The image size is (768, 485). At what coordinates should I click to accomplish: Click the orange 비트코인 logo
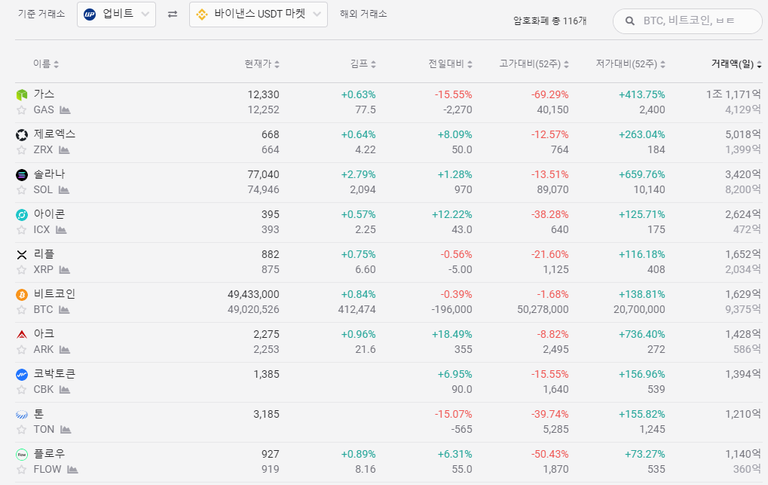pos(22,294)
